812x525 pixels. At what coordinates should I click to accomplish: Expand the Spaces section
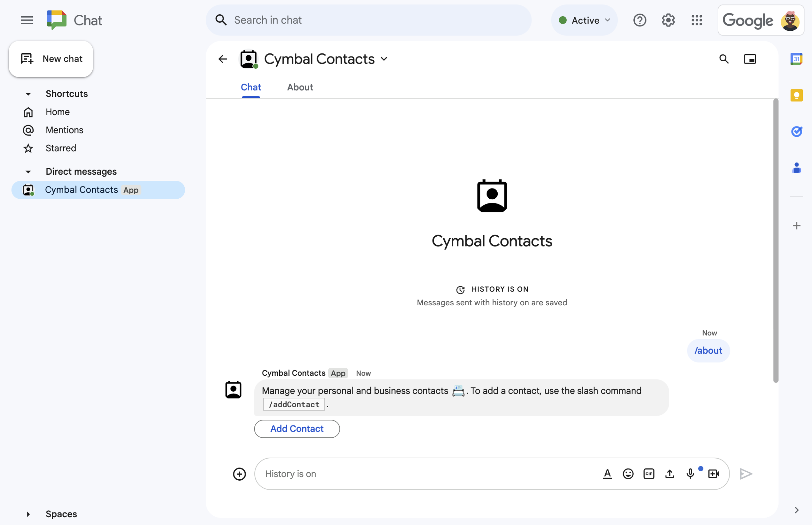pos(28,514)
